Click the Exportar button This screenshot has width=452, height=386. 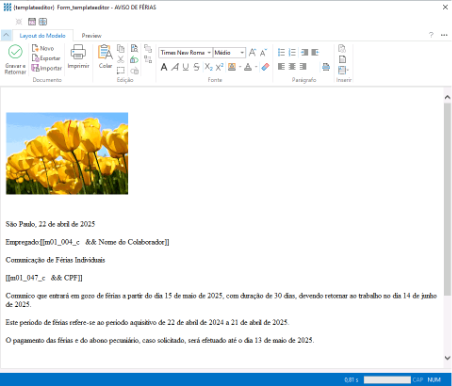[x=46, y=58]
